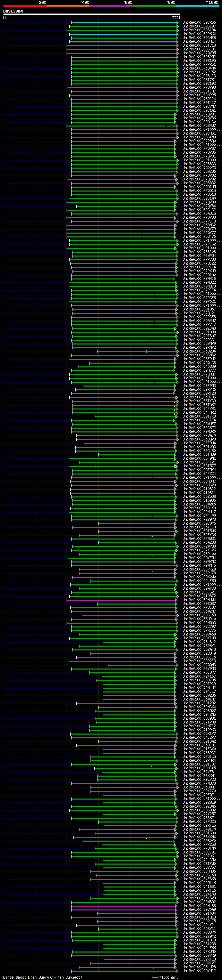Screen dimensions: 222x980
Task: Select the UniRef100_B9SR52 label
Action: [x=199, y=57]
